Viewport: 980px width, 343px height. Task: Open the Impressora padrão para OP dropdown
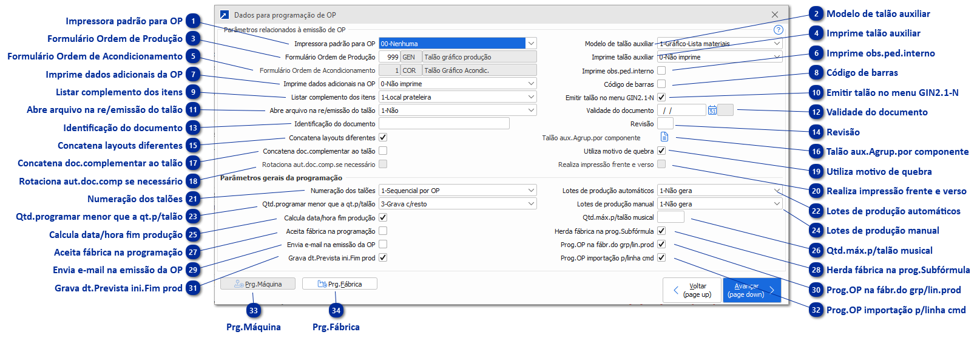click(x=531, y=44)
